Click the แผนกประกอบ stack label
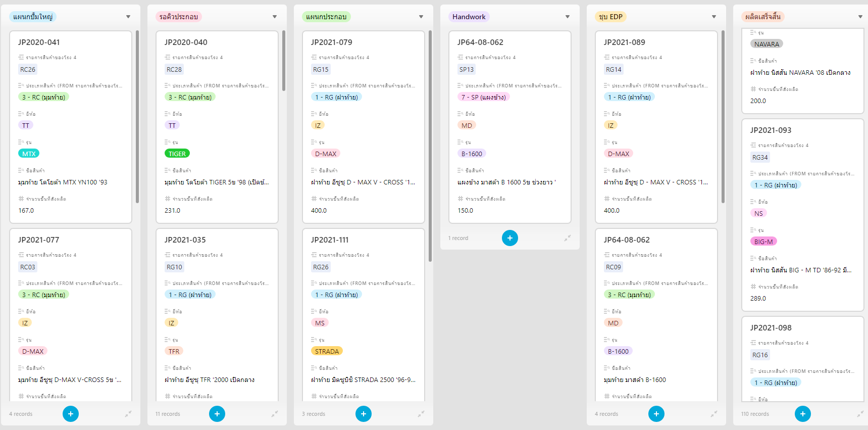Screen dimensions: 868x430 point(326,17)
